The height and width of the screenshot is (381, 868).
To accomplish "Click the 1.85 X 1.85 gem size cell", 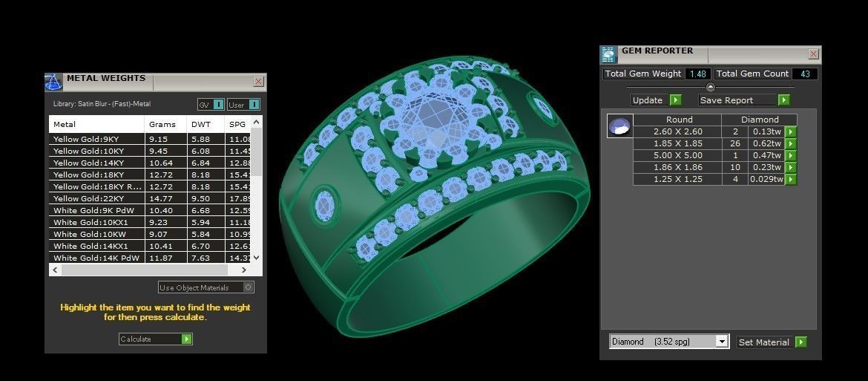I will point(677,144).
